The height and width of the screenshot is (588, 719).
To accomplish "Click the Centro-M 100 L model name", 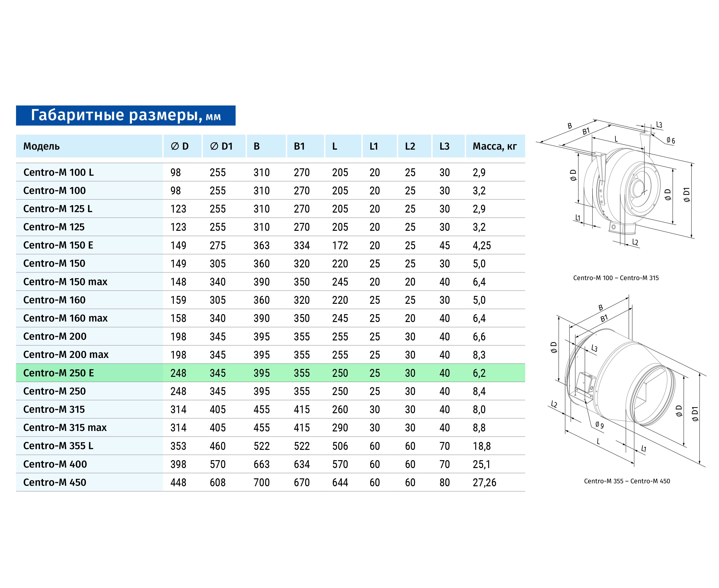I will click(x=58, y=172).
